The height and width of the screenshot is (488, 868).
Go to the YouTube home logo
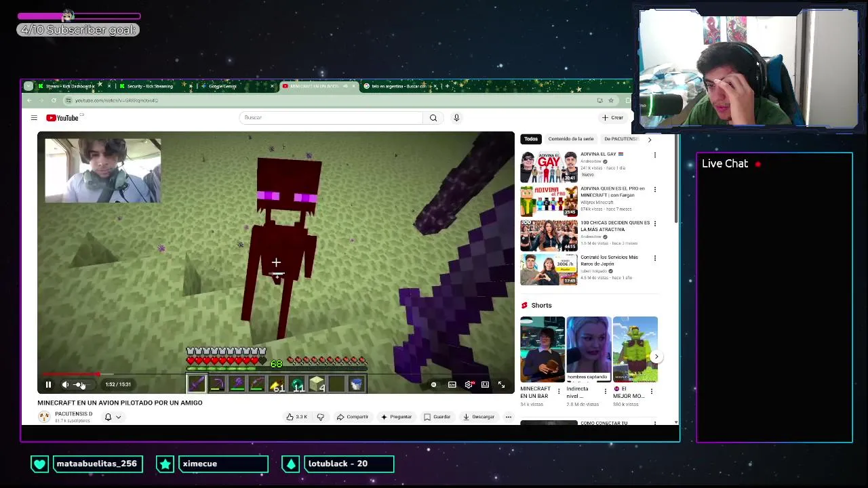tap(62, 118)
